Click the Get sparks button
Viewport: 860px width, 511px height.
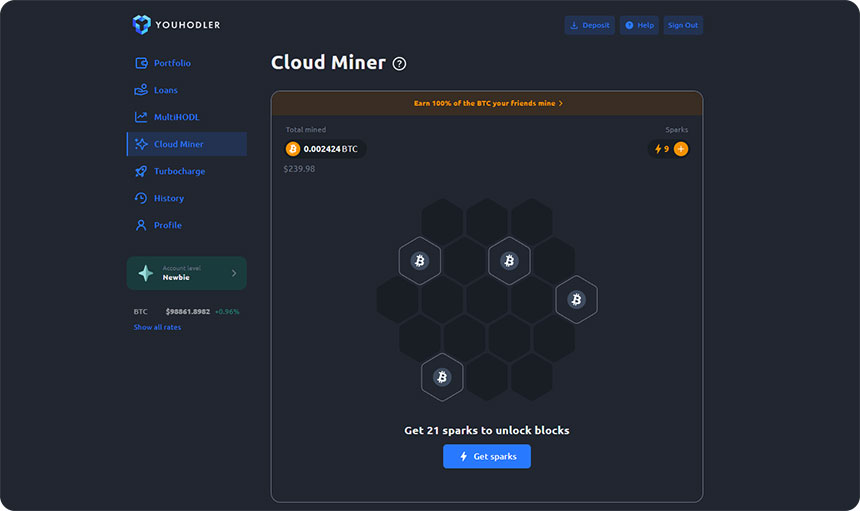point(487,456)
